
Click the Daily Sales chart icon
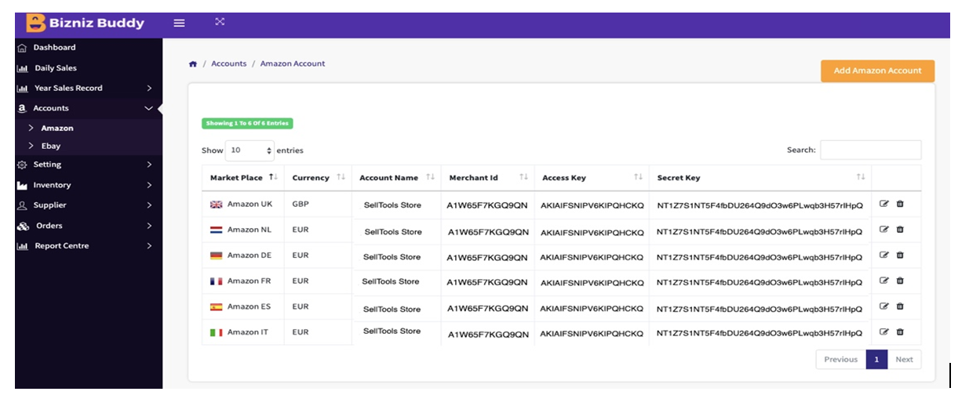pyautogui.click(x=22, y=68)
